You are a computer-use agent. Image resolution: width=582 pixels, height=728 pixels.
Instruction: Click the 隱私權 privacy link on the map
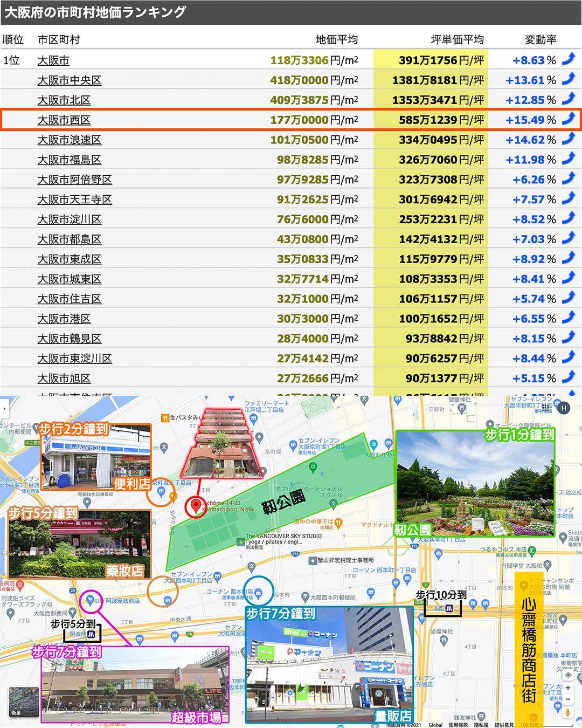point(481,725)
